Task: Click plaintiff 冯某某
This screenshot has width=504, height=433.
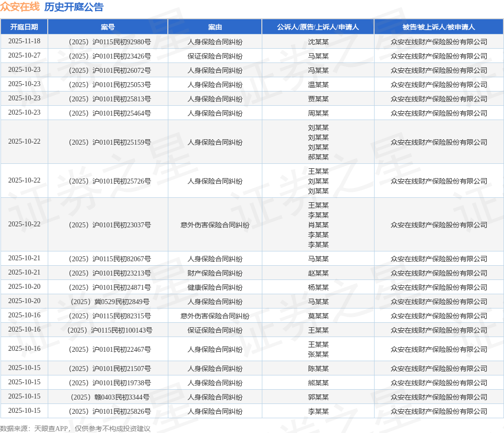Action: tap(318, 70)
